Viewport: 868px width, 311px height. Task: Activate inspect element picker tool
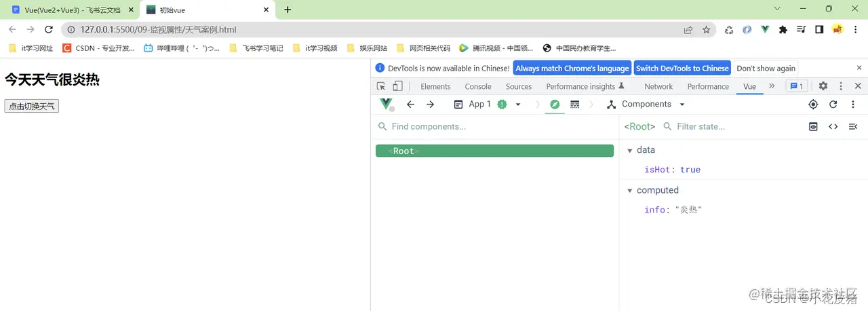(x=381, y=86)
